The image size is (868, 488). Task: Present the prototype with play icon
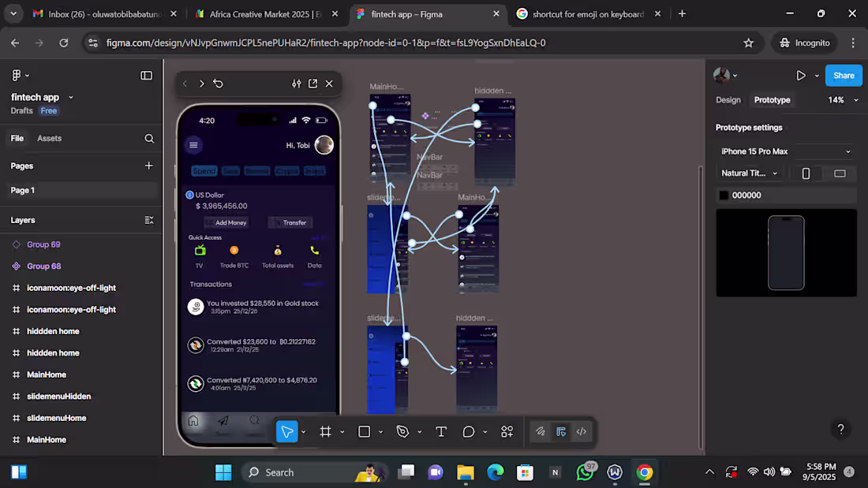[x=800, y=75]
